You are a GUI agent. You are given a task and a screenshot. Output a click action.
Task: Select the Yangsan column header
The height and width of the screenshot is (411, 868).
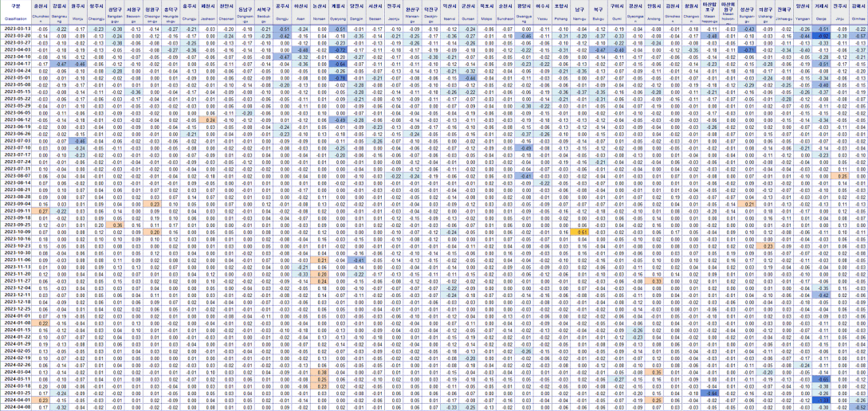click(x=803, y=13)
